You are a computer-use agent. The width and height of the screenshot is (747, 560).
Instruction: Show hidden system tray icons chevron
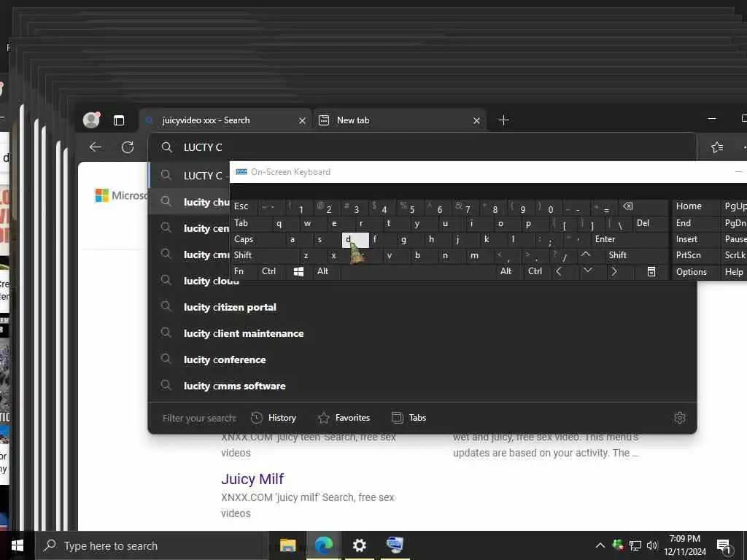point(600,545)
